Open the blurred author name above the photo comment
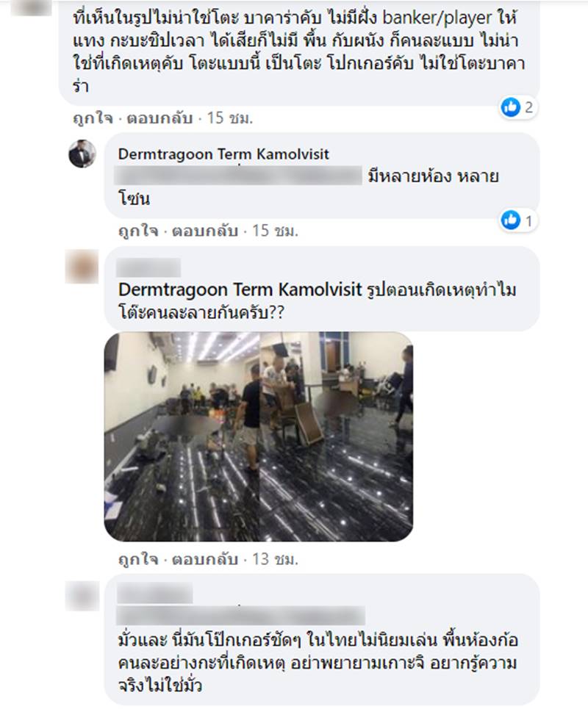The image size is (588, 709). click(x=148, y=267)
